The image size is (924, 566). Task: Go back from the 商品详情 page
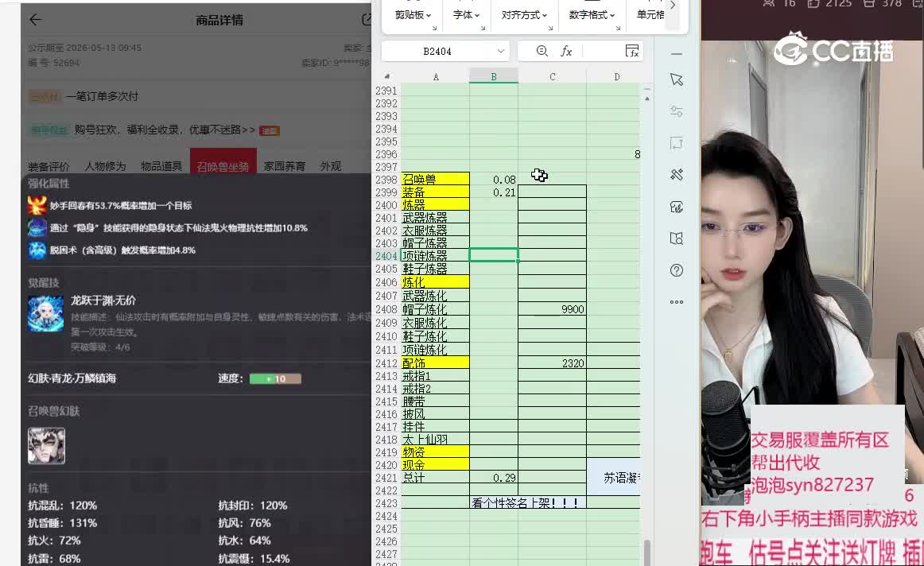tap(35, 20)
